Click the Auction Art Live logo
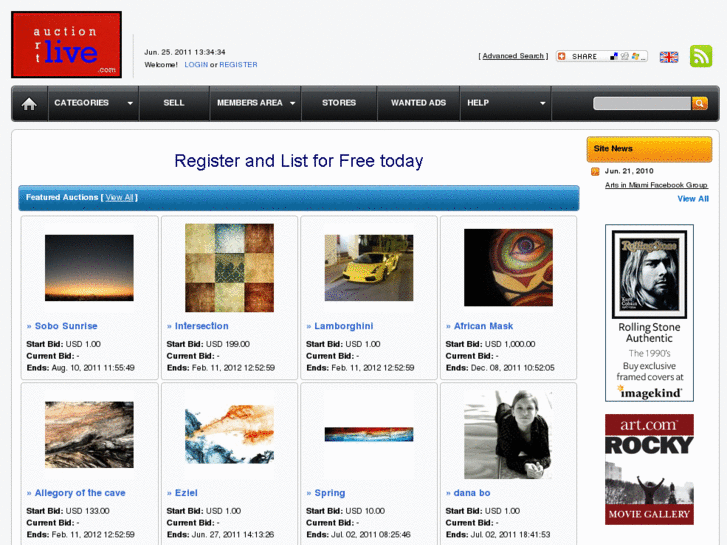The width and height of the screenshot is (727, 545). pyautogui.click(x=66, y=45)
